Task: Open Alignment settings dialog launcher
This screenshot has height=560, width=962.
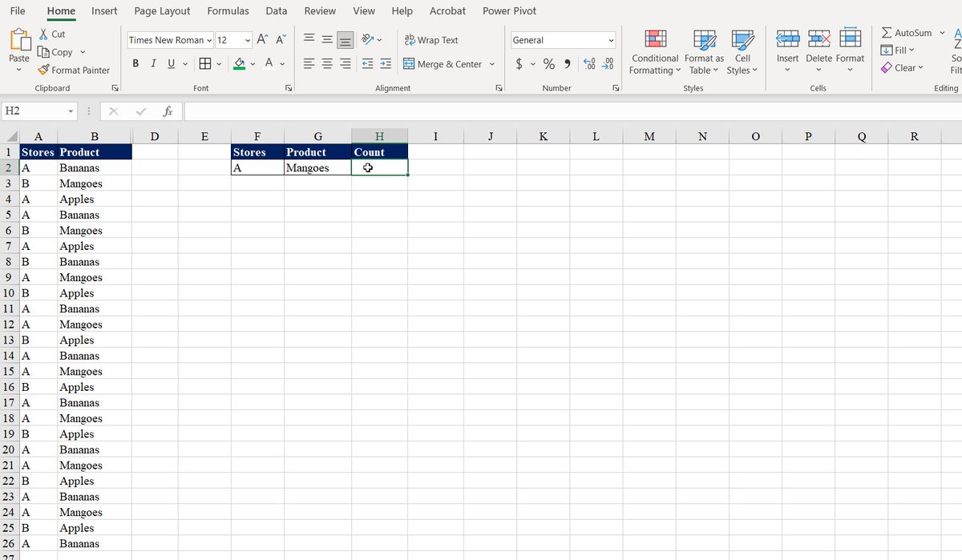Action: tap(499, 88)
